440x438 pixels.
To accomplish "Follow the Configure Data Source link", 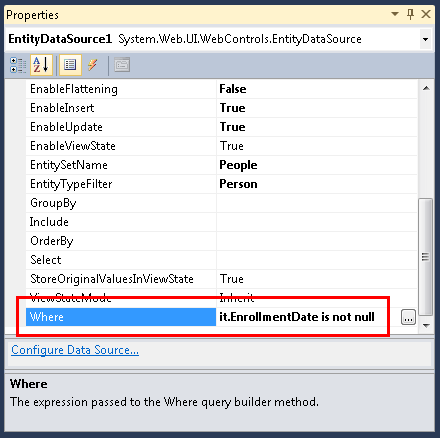I will coord(75,350).
